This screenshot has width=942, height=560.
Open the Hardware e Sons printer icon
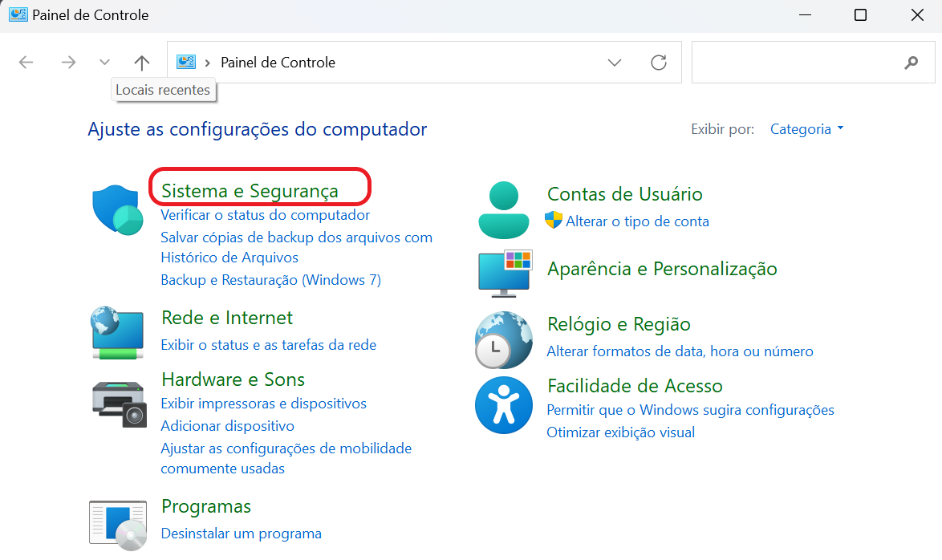[x=119, y=404]
